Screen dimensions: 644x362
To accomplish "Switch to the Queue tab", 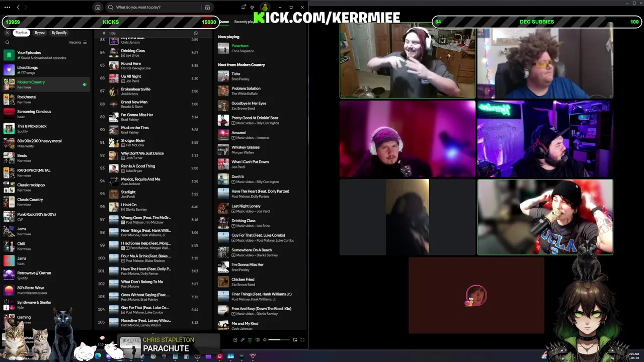I will pyautogui.click(x=224, y=22).
